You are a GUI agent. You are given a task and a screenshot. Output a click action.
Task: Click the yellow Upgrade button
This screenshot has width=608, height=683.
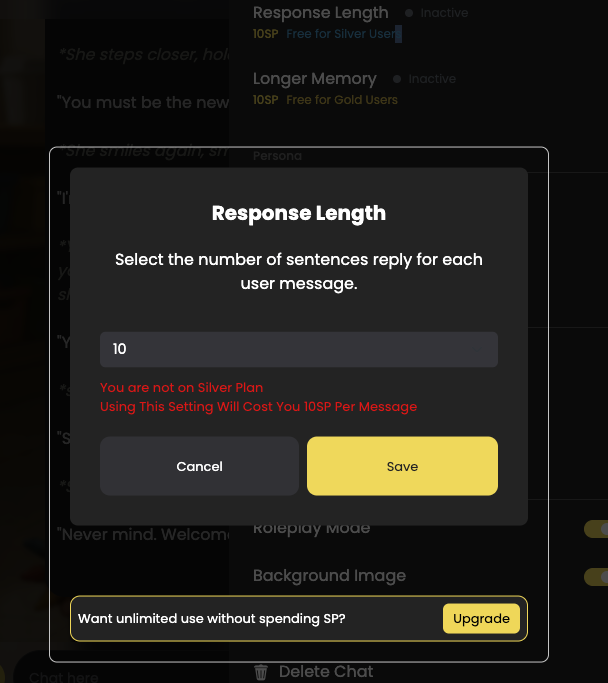pyautogui.click(x=481, y=619)
